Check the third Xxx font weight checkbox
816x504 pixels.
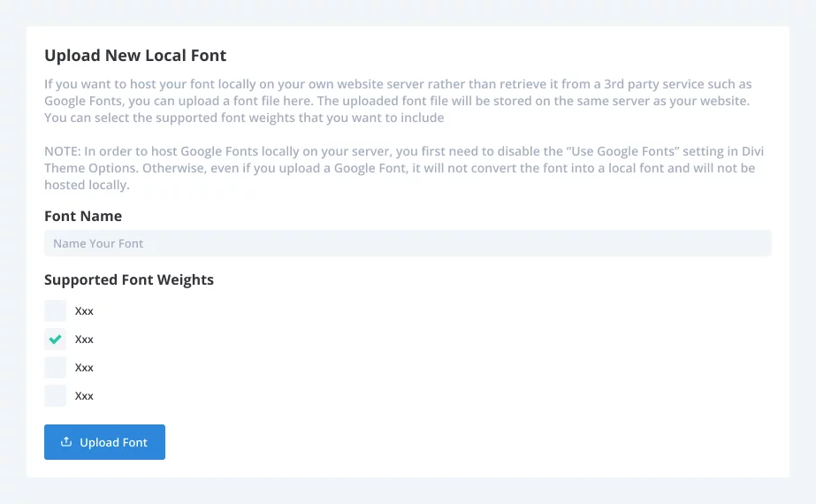55,368
